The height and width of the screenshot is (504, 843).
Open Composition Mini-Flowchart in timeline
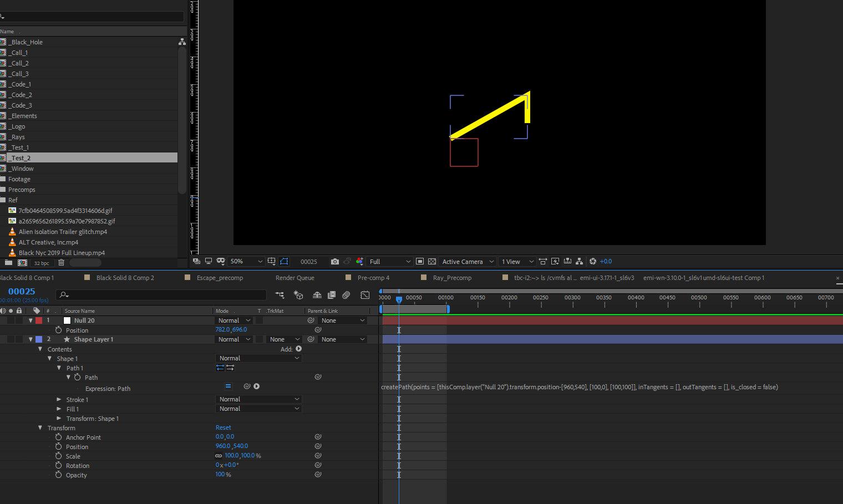280,295
